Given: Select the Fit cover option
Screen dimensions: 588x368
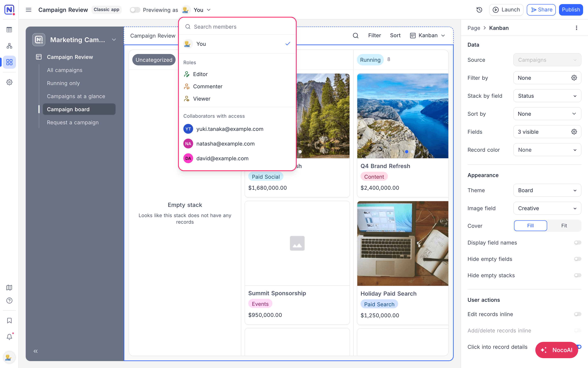Looking at the screenshot, I should [x=564, y=226].
